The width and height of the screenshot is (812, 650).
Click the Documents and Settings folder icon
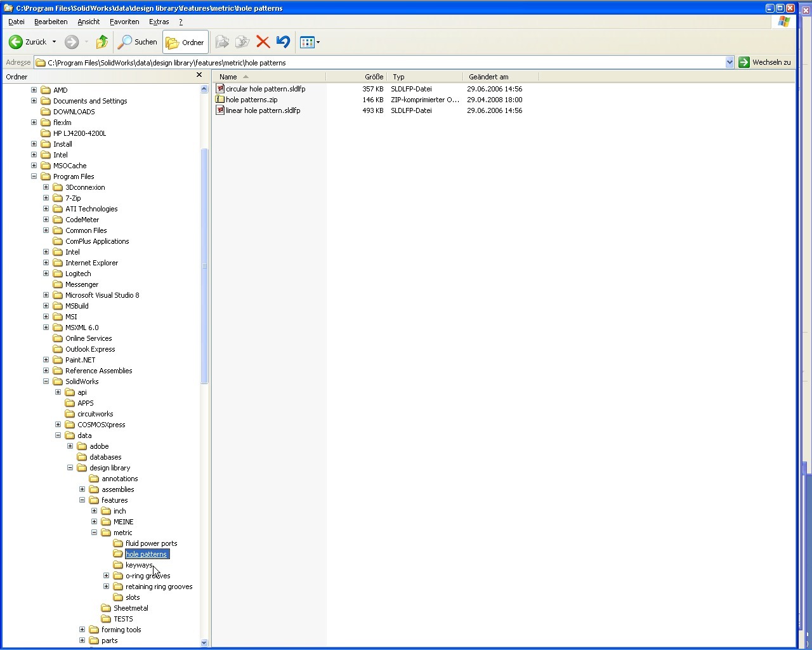tap(46, 101)
